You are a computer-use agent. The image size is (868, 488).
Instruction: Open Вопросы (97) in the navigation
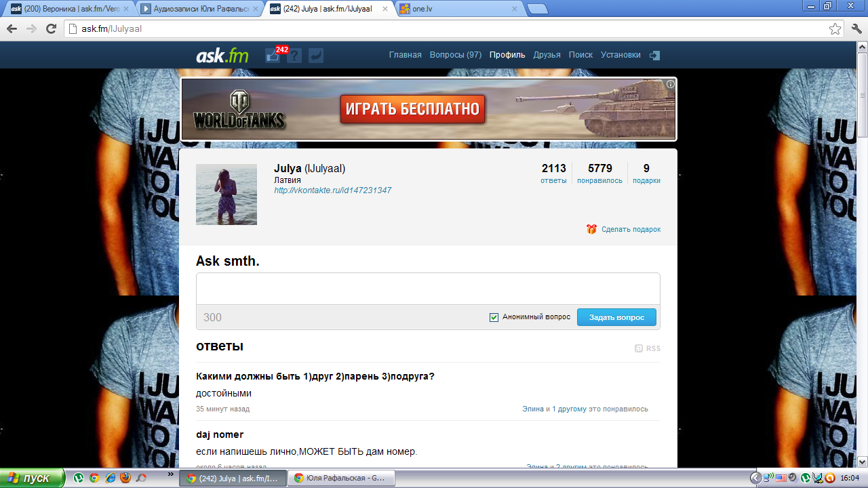pos(456,55)
